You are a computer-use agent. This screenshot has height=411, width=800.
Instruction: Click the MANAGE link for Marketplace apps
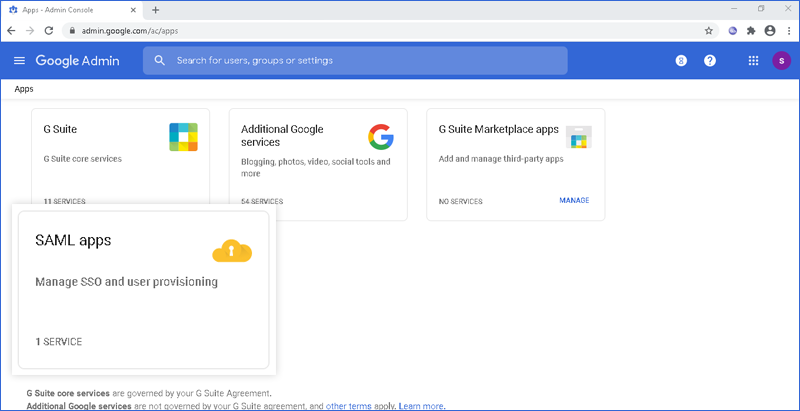(x=574, y=201)
